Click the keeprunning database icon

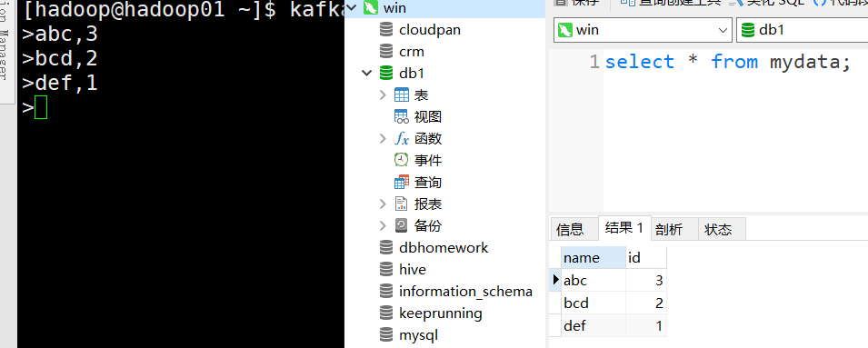pos(386,313)
